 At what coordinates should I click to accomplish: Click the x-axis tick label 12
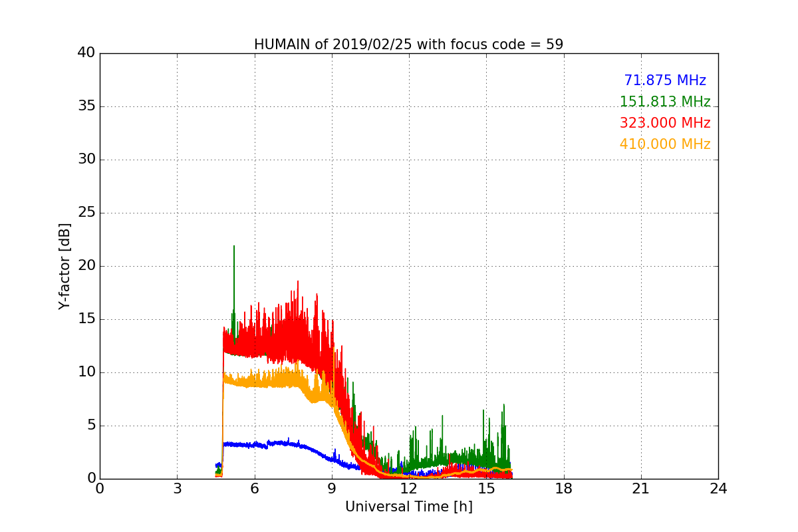point(409,489)
